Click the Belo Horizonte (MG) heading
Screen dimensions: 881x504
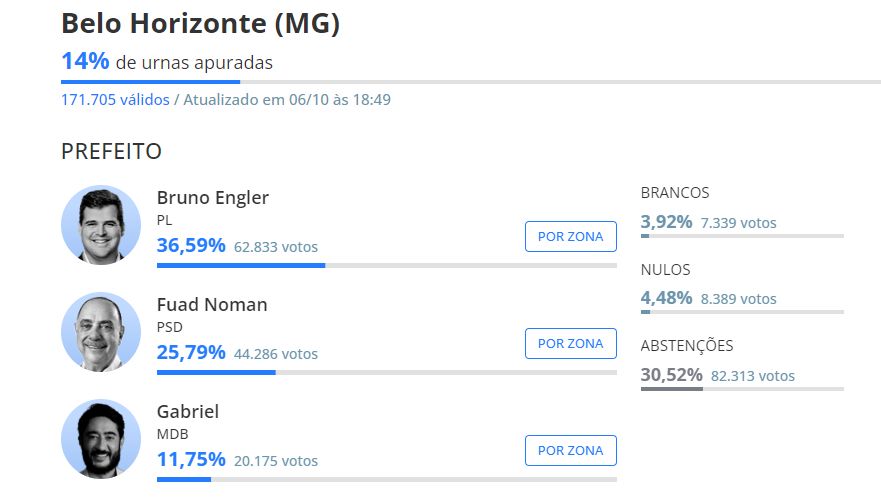201,24
